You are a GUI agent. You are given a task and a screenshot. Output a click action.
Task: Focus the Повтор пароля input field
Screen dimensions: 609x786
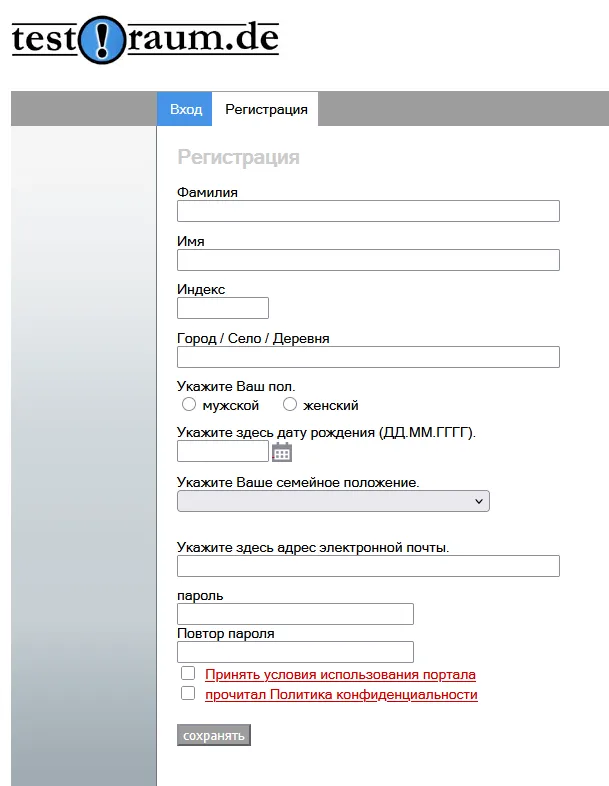[x=295, y=652]
